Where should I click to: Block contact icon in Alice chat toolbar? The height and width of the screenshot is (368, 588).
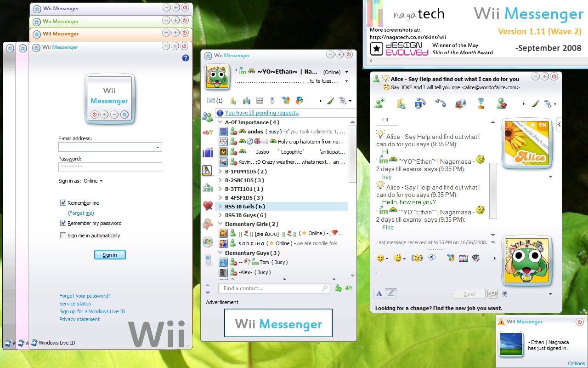501,104
